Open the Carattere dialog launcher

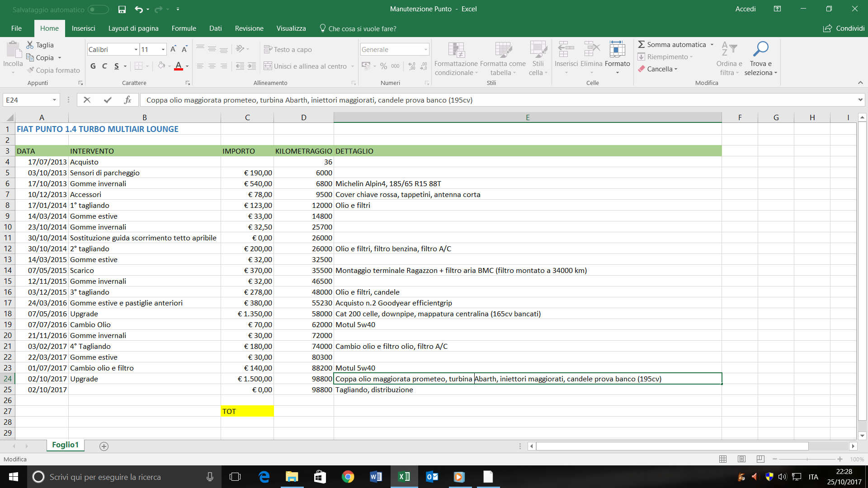point(188,83)
